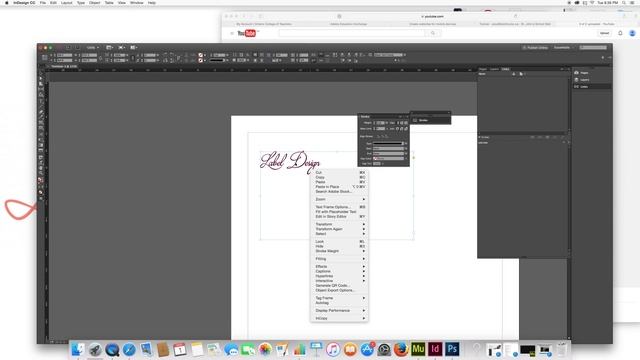Open Photos from the Dock
This screenshot has width=640, height=360.
coord(265,349)
